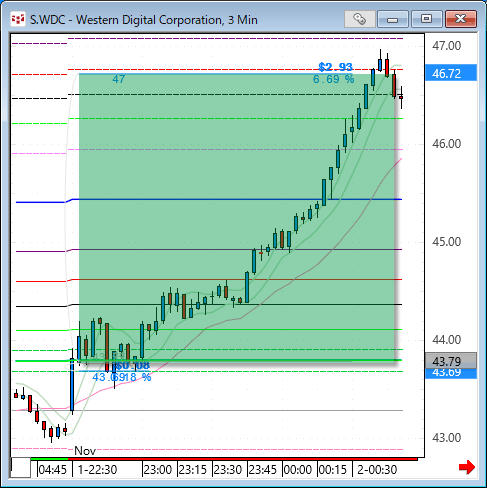Click the 43.79 price marker

451,361
